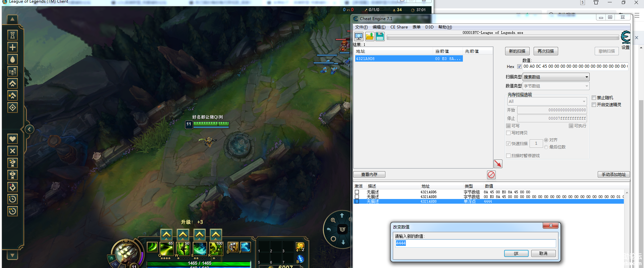Toggle the 开启变速精灵 checkbox
This screenshot has height=268, width=644.
point(594,105)
